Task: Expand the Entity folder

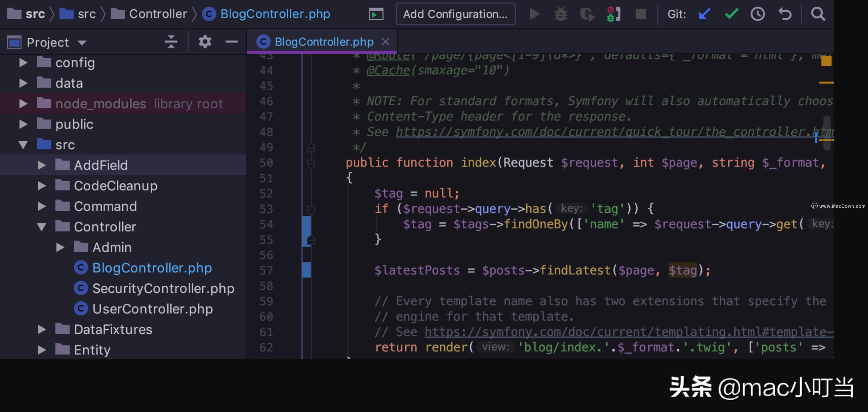Action: pos(42,350)
